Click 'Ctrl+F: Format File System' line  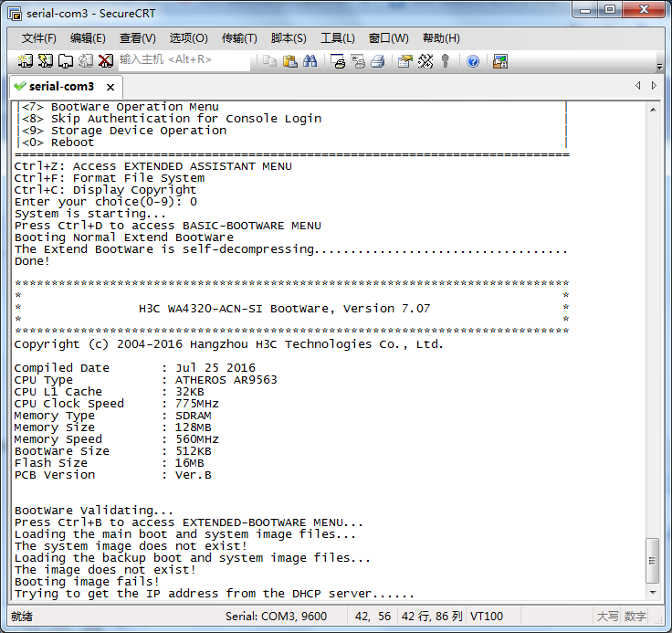click(x=110, y=178)
